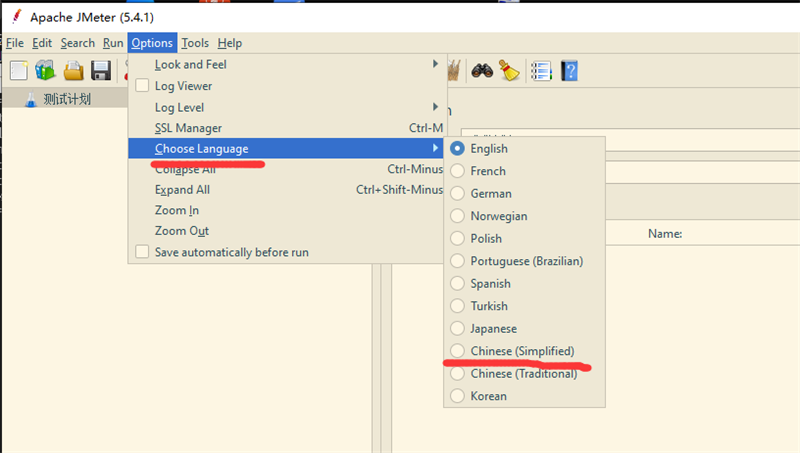Screen dimensions: 800x453
Task: Toggle the Log Viewer checkbox
Action: tap(142, 85)
